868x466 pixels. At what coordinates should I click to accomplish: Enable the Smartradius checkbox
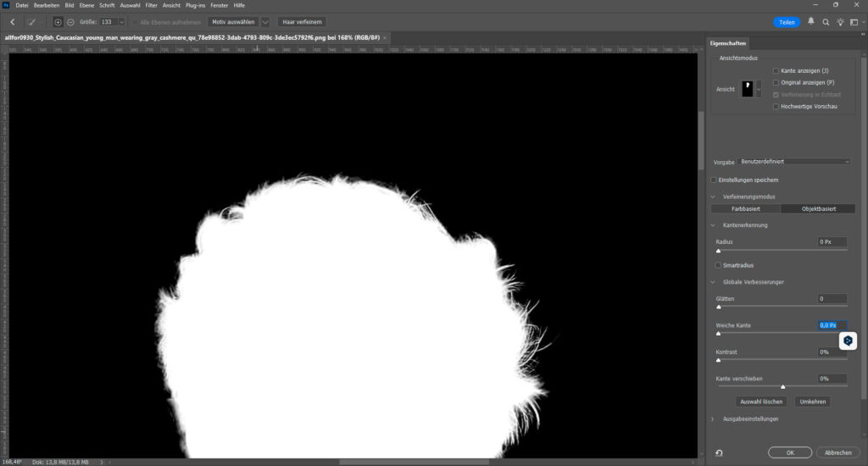tap(718, 265)
